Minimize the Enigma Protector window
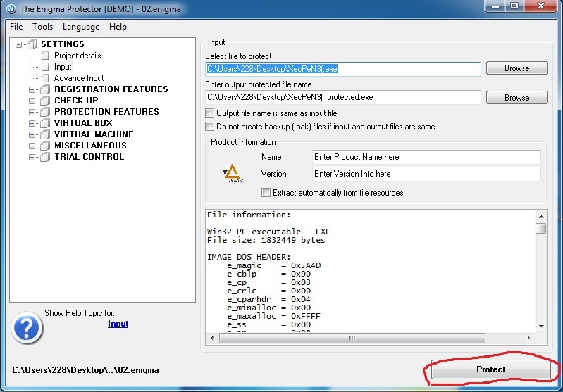This screenshot has width=563, height=392. [496, 6]
